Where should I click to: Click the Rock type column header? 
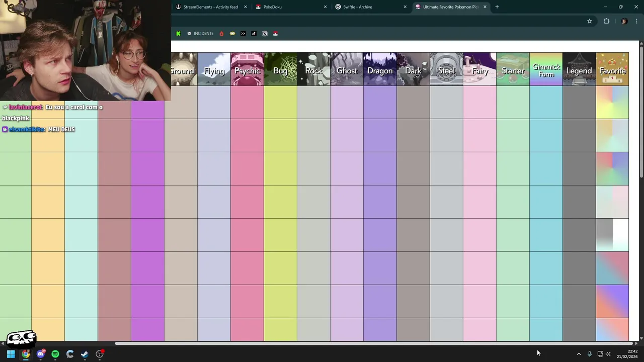(313, 69)
